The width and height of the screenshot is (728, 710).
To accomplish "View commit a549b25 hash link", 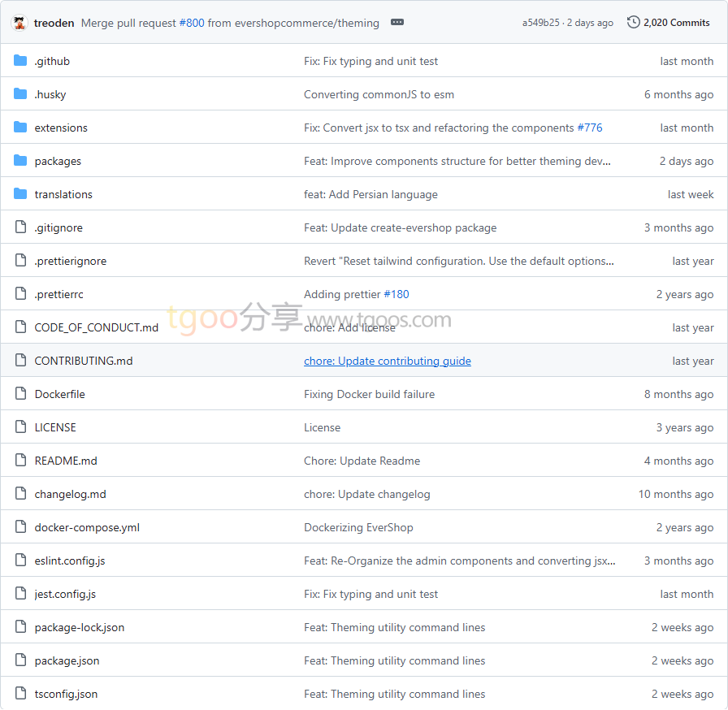I will click(540, 23).
